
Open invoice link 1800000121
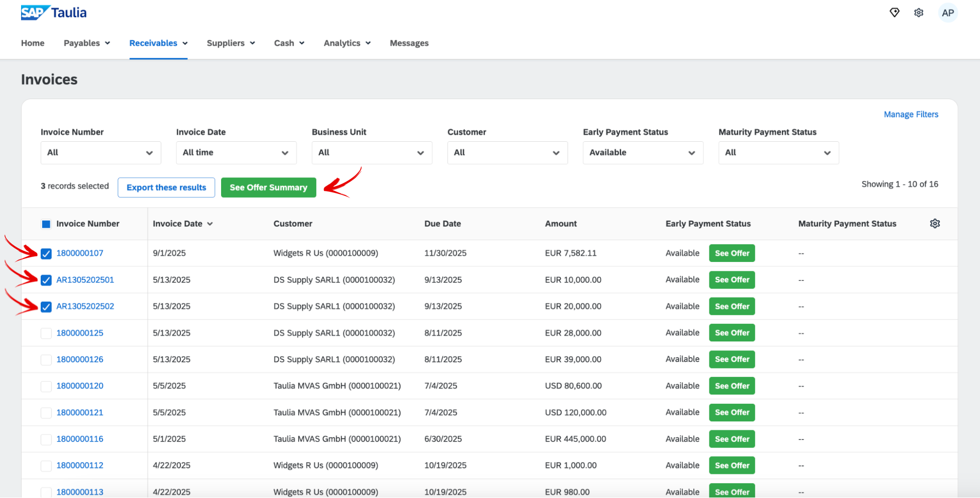pos(80,412)
